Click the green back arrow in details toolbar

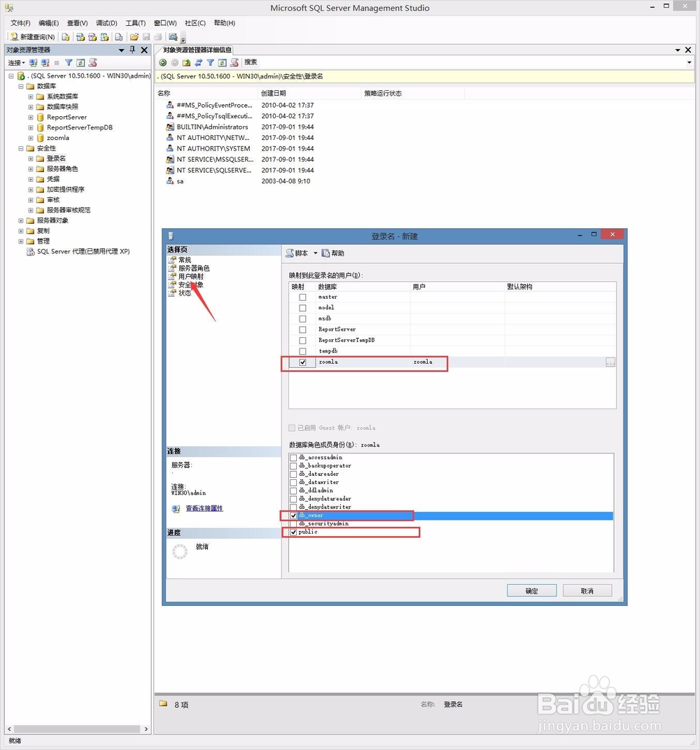coord(163,62)
